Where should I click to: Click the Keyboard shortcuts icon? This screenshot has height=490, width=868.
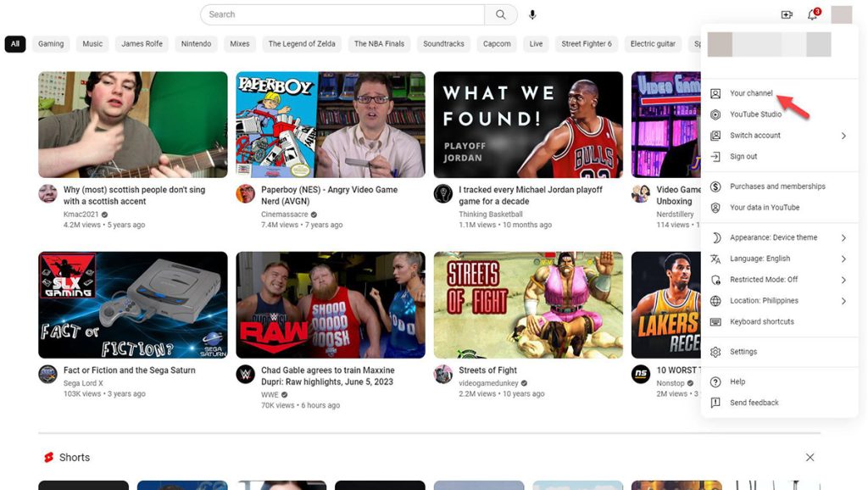(x=716, y=321)
